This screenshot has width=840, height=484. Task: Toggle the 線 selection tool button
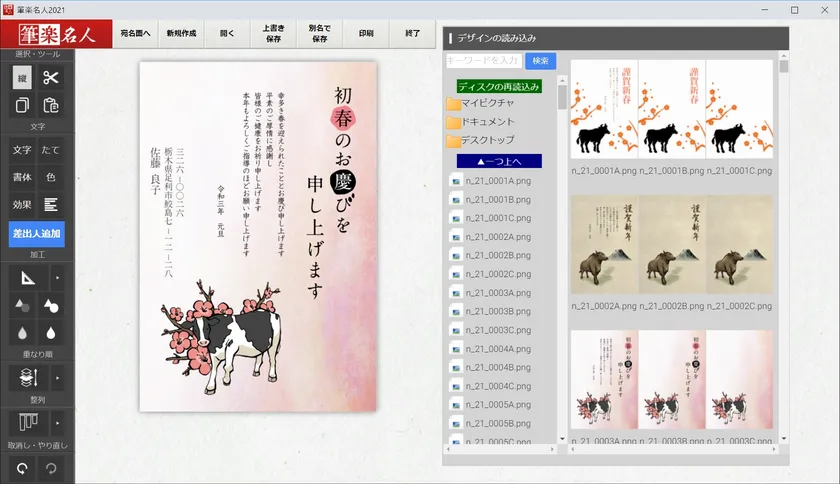22,78
